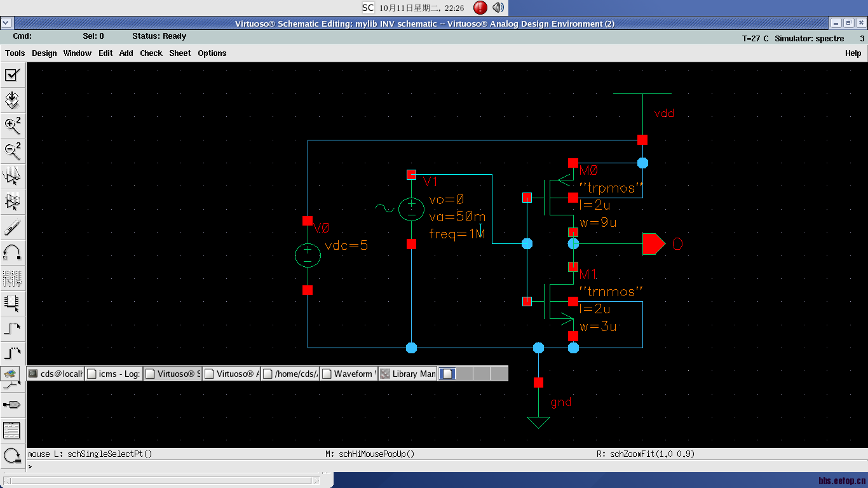Open the Add menu
The image size is (868, 488).
126,53
